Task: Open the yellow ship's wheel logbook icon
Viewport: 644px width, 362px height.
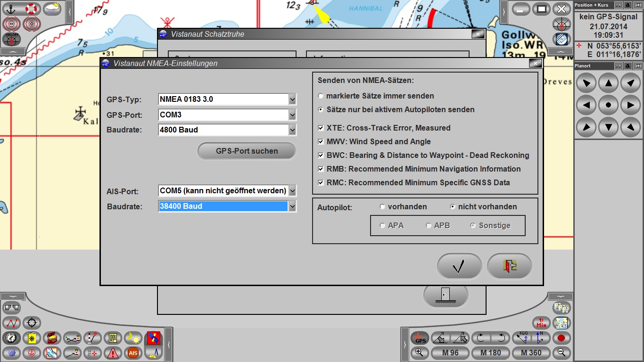Action: 32,338
